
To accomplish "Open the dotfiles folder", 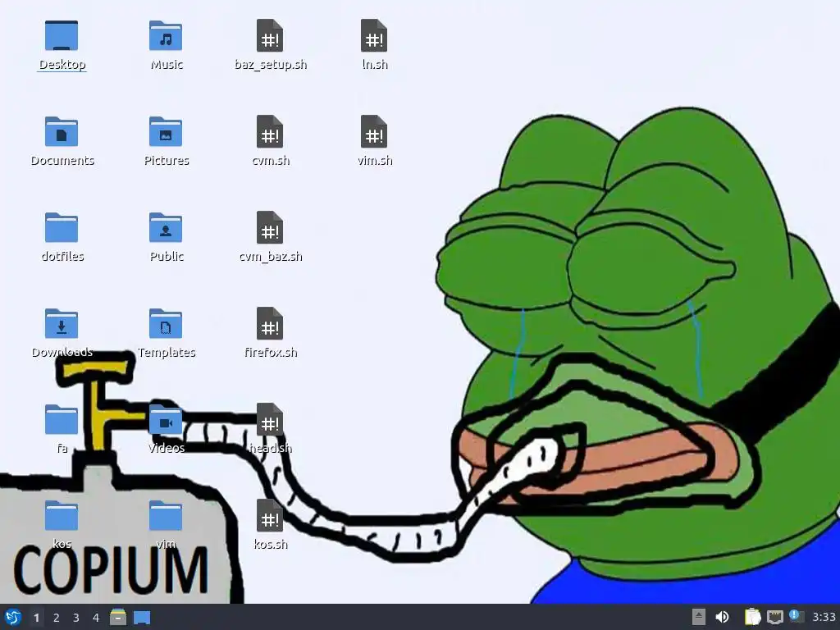I will click(x=62, y=228).
